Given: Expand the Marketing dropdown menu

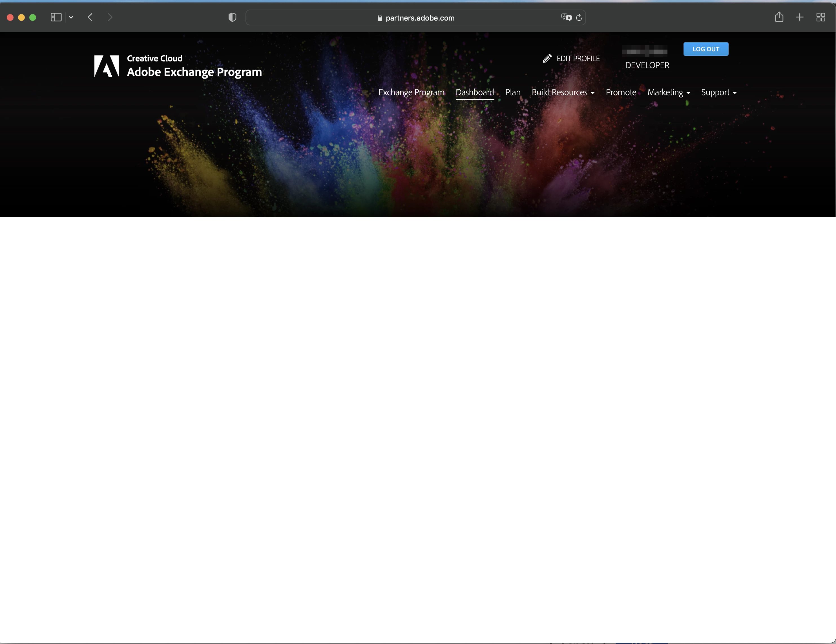Looking at the screenshot, I should pyautogui.click(x=668, y=92).
